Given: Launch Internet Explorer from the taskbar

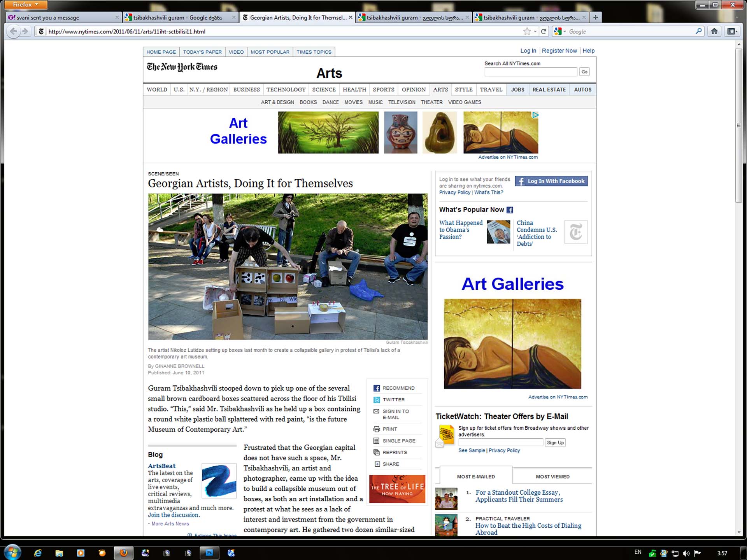Looking at the screenshot, I should coord(38,553).
